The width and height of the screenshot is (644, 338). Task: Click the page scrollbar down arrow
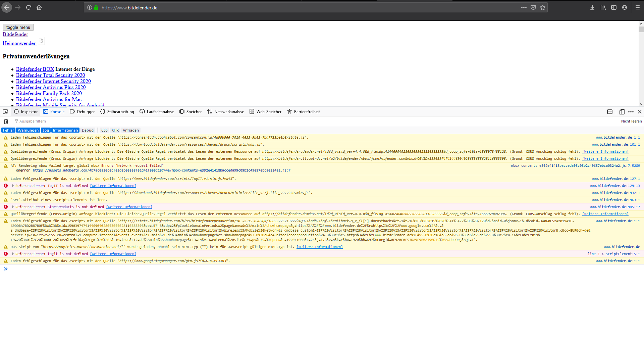[x=641, y=104]
